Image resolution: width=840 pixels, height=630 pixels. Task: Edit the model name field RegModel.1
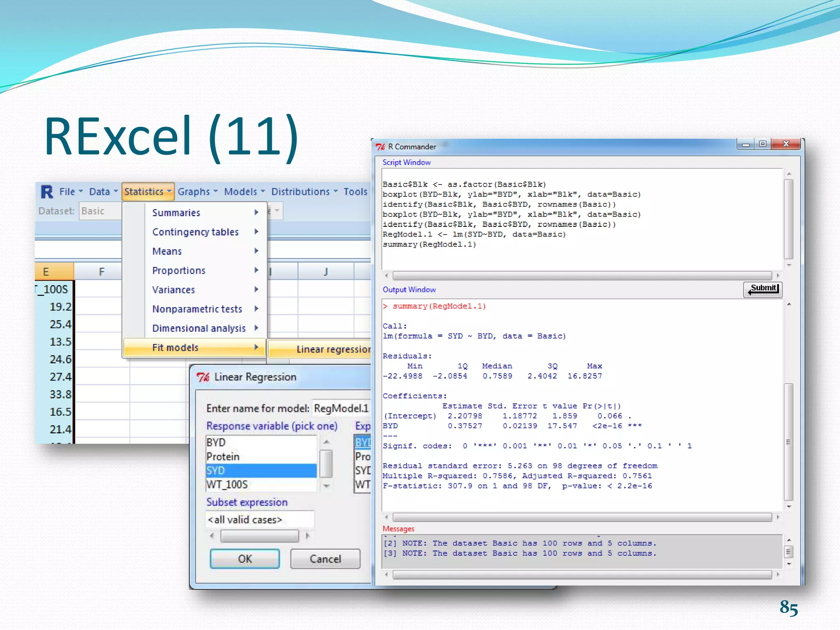pos(341,408)
